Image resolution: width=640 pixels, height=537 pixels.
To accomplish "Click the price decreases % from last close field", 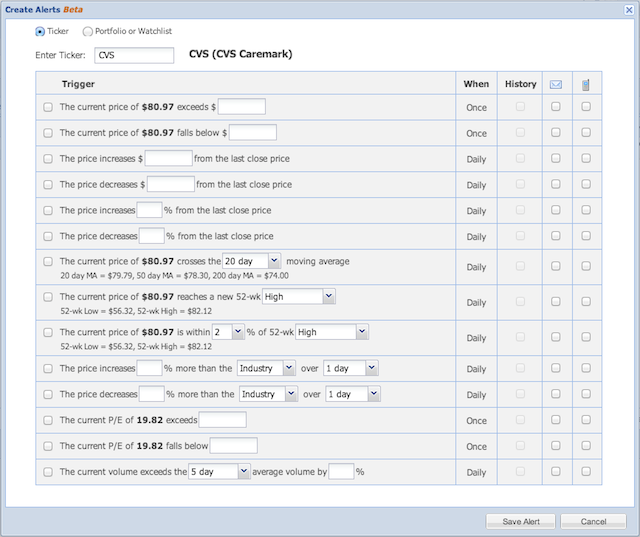I will (151, 236).
